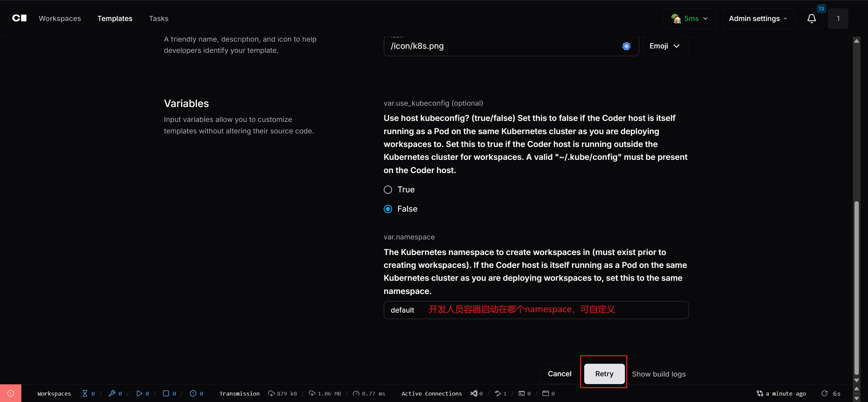The width and height of the screenshot is (868, 402).
Task: Click the VS Code connections icon
Action: (474, 393)
